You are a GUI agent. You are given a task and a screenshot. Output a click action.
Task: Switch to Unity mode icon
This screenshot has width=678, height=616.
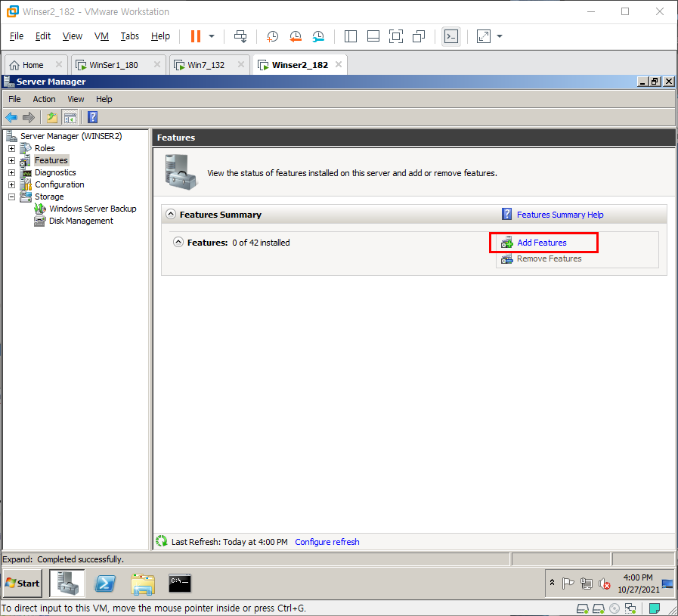pos(419,36)
